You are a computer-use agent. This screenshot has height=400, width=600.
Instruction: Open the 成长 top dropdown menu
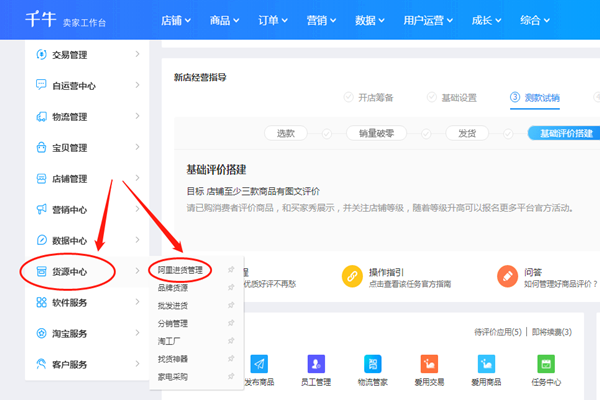(486, 20)
